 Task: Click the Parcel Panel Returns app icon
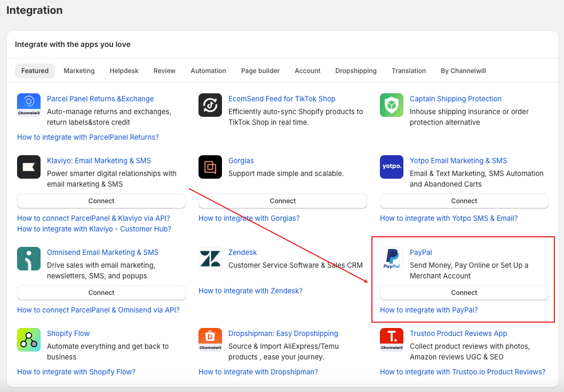tap(29, 105)
